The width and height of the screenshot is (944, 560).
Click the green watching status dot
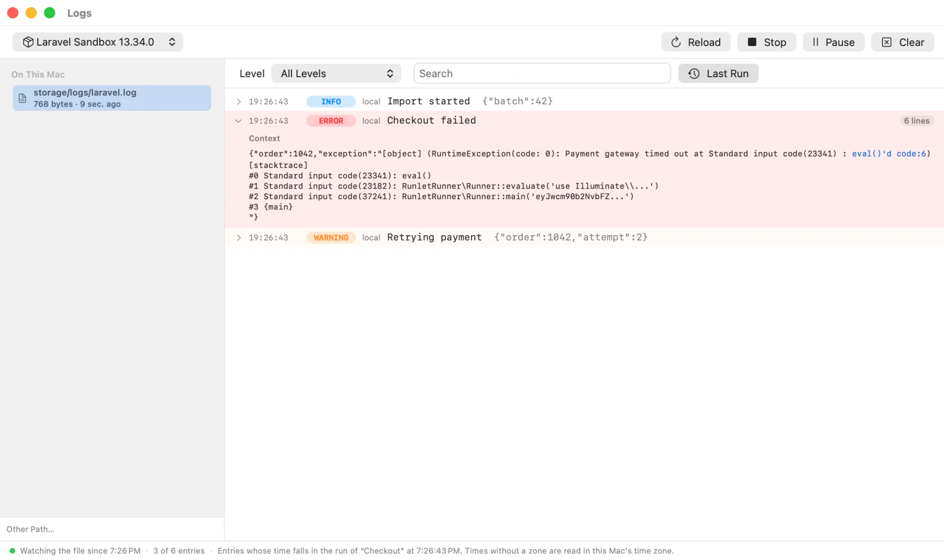point(12,551)
